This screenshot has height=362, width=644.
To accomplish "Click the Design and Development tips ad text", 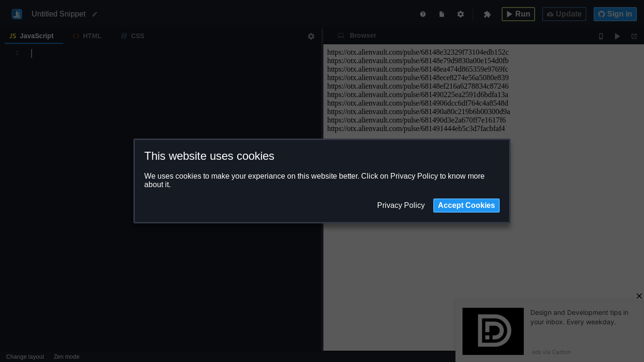I will (579, 317).
